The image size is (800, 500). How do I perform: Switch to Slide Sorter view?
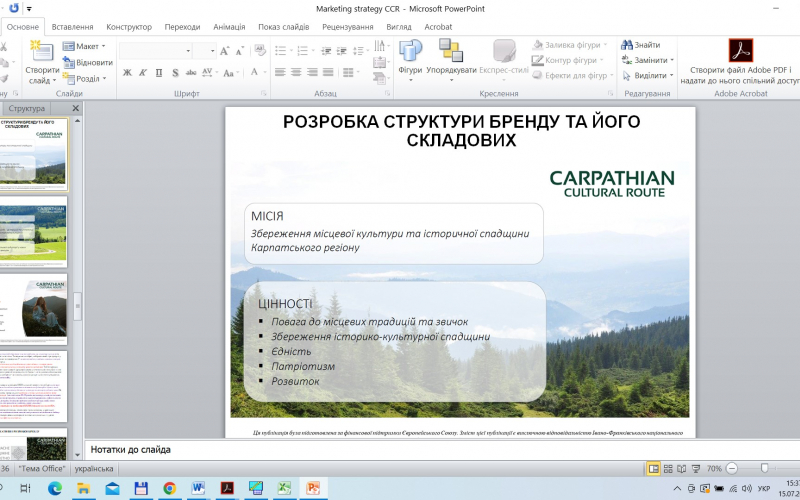[668, 468]
